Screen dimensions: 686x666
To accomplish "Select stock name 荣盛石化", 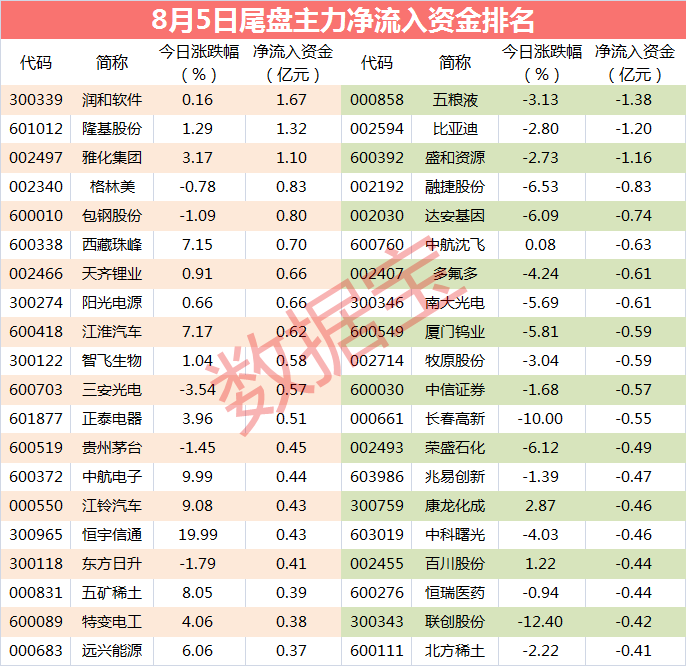I will 455,448.
